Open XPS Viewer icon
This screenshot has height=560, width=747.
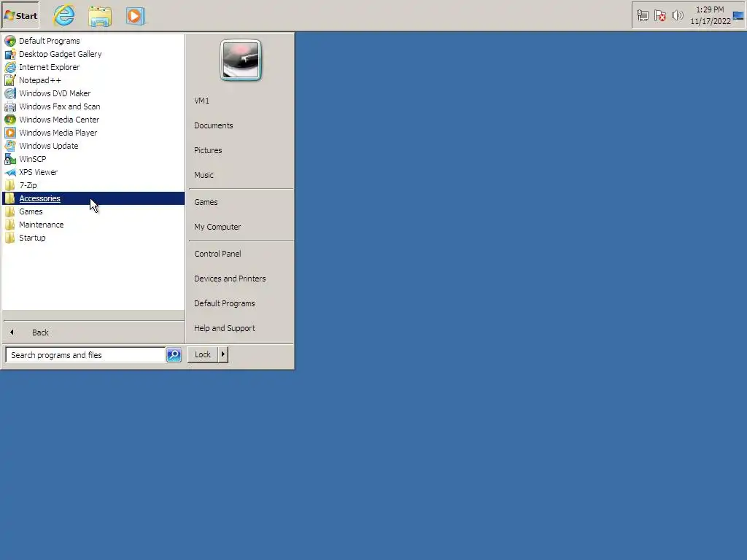10,172
